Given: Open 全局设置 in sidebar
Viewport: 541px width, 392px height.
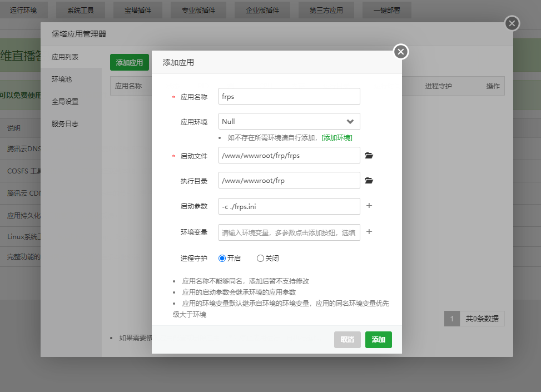Looking at the screenshot, I should pos(65,102).
